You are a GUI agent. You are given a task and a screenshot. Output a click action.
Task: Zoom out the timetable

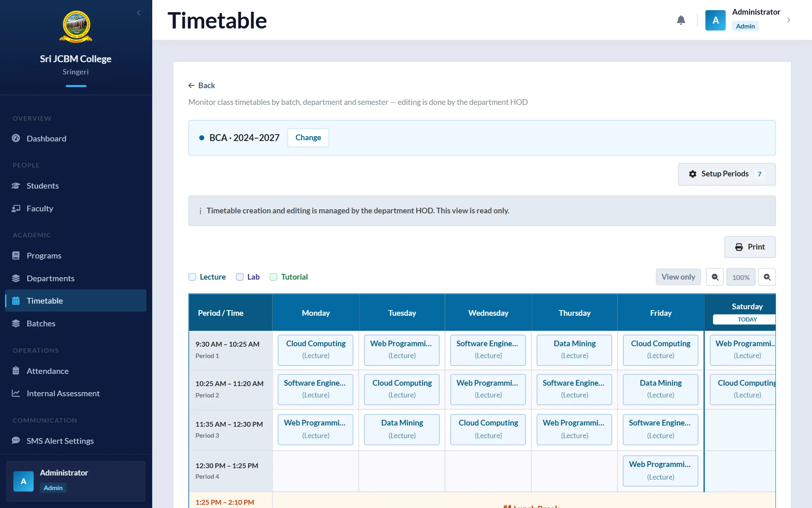pyautogui.click(x=715, y=277)
